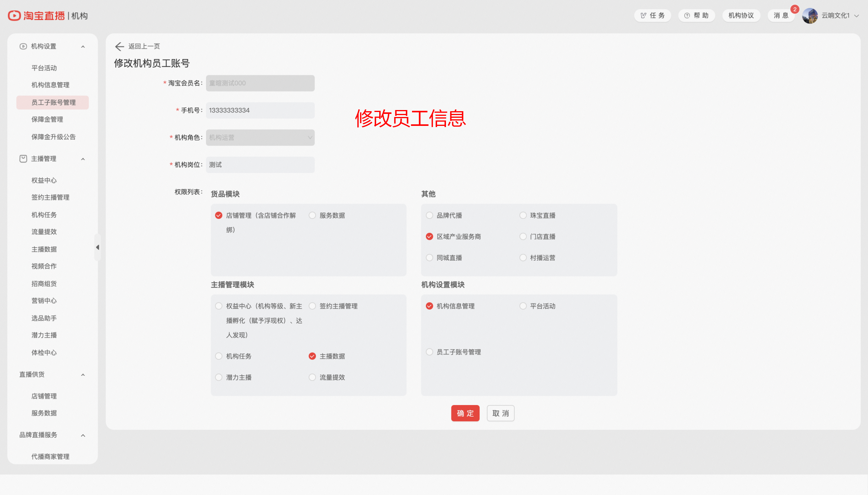The image size is (868, 495).
Task: Check the 权益中心 permission option
Action: pyautogui.click(x=219, y=306)
